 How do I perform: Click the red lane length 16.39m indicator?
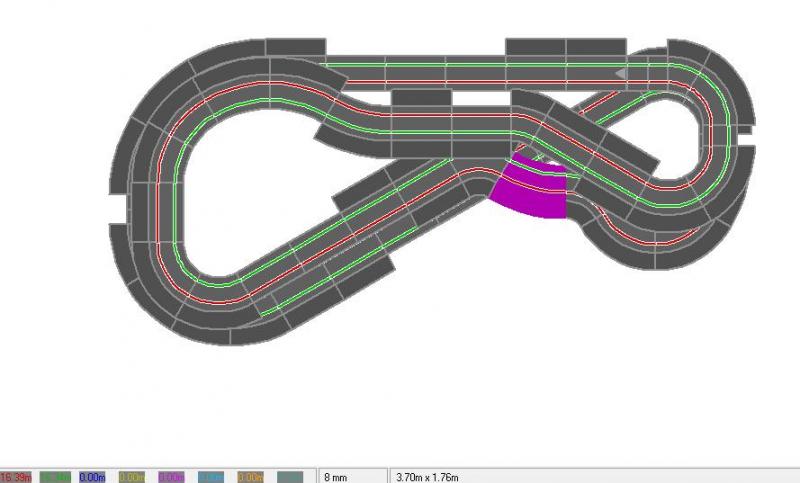pos(19,477)
